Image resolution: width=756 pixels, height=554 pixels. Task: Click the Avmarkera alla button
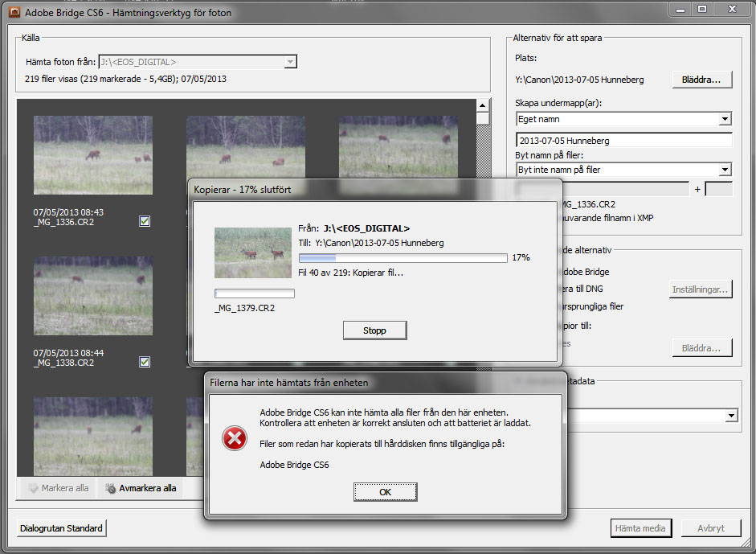click(x=141, y=488)
